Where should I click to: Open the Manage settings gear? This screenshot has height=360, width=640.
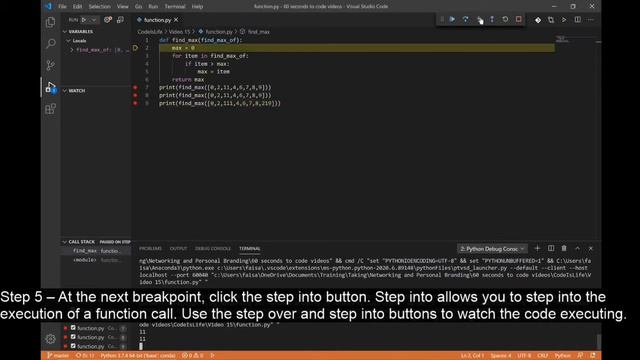(51, 338)
